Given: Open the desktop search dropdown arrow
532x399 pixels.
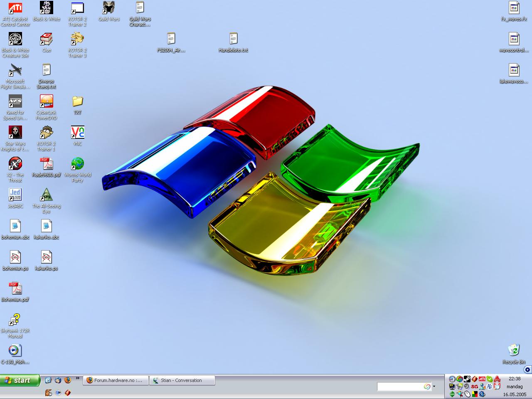Looking at the screenshot, I should click(434, 387).
